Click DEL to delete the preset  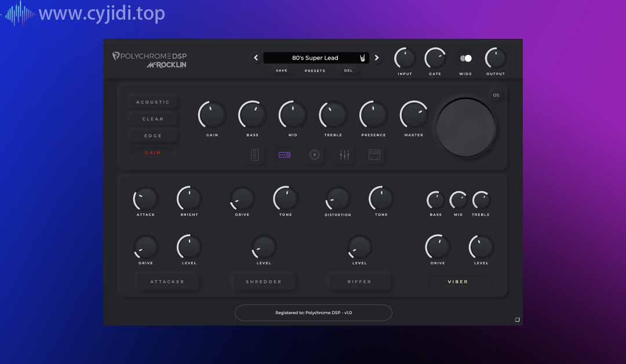(x=348, y=71)
